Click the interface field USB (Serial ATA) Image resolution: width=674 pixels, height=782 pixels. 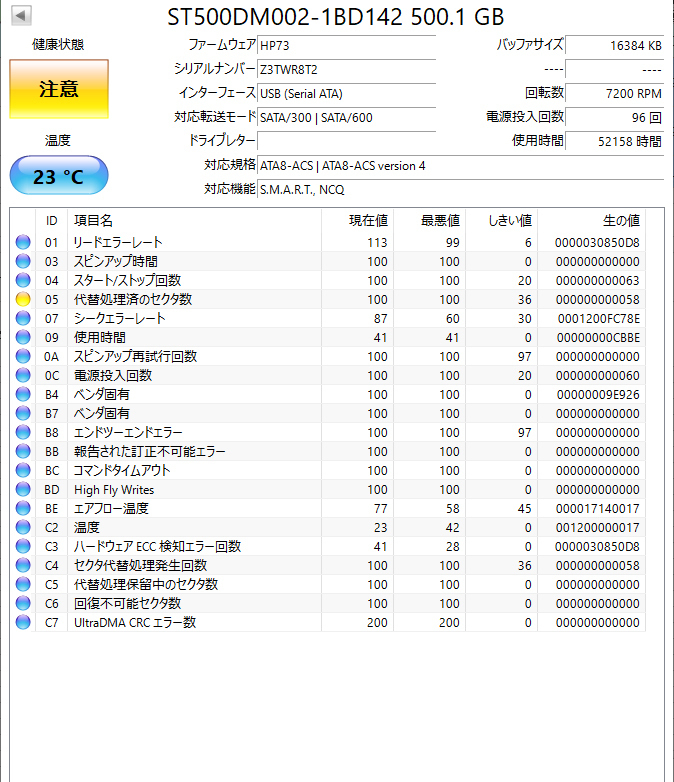pyautogui.click(x=347, y=93)
